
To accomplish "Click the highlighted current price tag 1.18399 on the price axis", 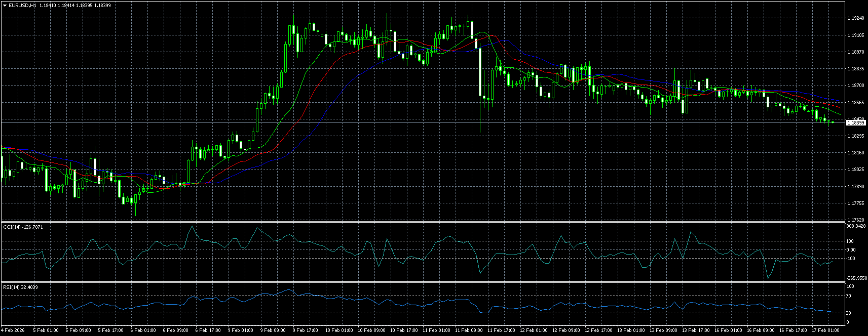I will [x=856, y=123].
